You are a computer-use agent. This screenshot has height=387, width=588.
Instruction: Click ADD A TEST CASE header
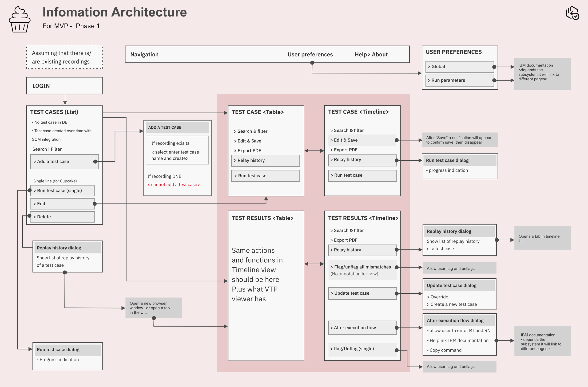pos(177,127)
